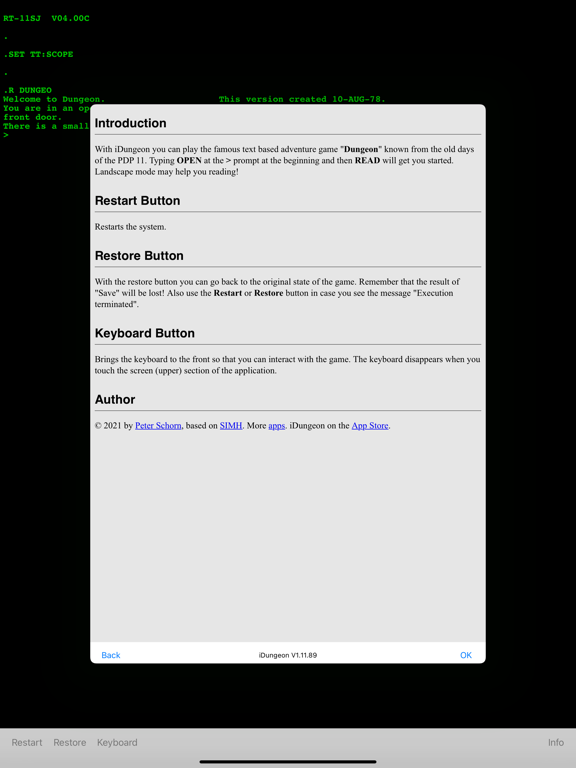Image resolution: width=576 pixels, height=768 pixels.
Task: Confirm the dialog with OK
Action: (466, 655)
